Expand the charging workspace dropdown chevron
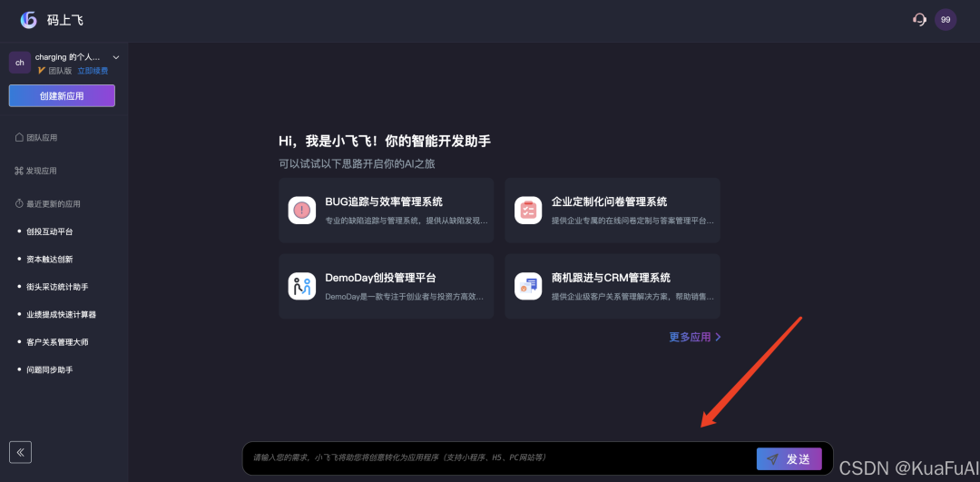Viewport: 980px width, 482px height. (115, 57)
